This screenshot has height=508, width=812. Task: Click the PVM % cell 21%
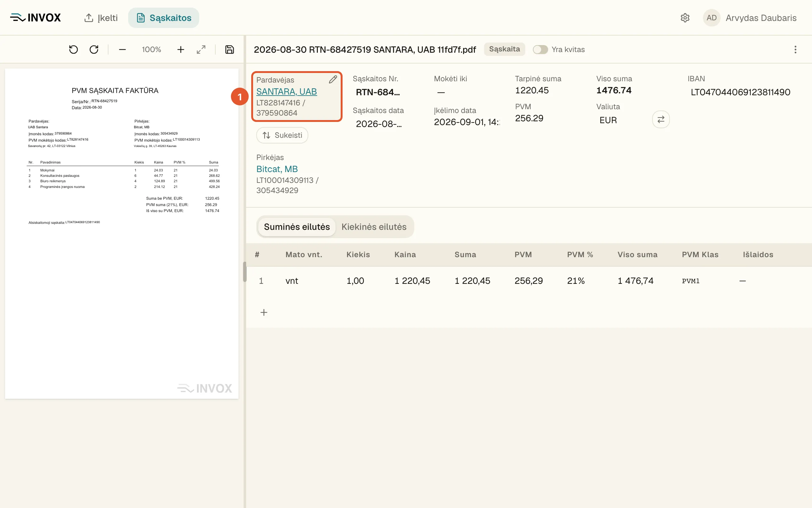tap(576, 281)
